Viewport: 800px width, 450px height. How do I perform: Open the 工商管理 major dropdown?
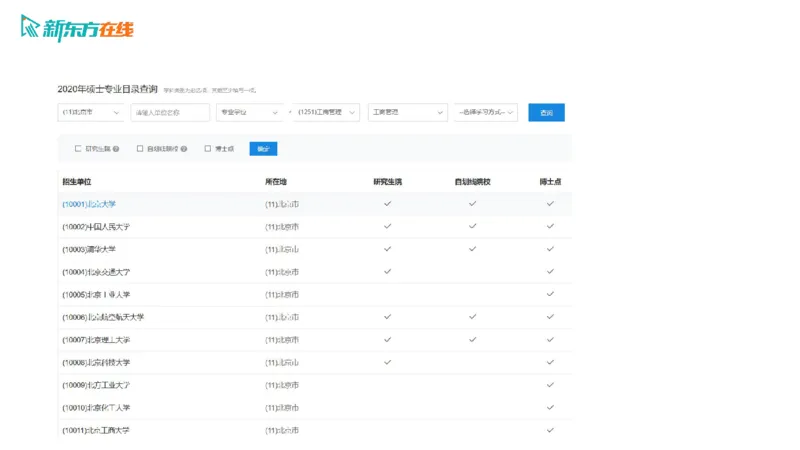click(x=408, y=112)
